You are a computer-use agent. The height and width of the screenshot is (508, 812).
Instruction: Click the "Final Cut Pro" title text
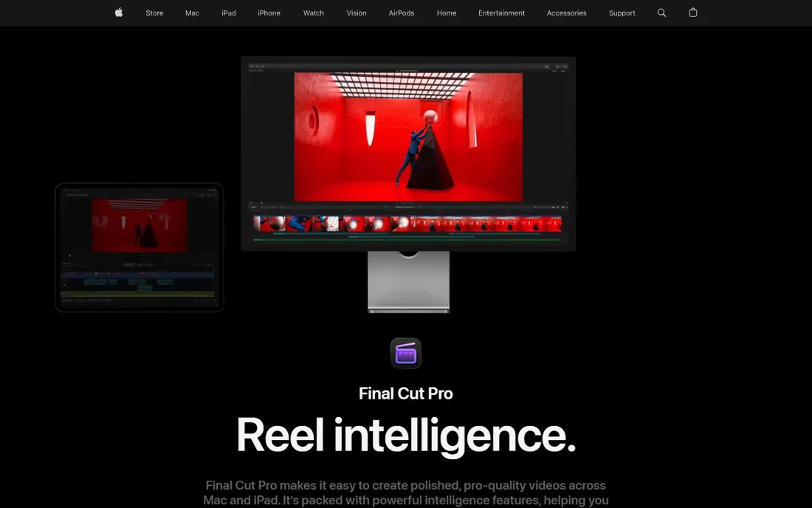point(405,394)
